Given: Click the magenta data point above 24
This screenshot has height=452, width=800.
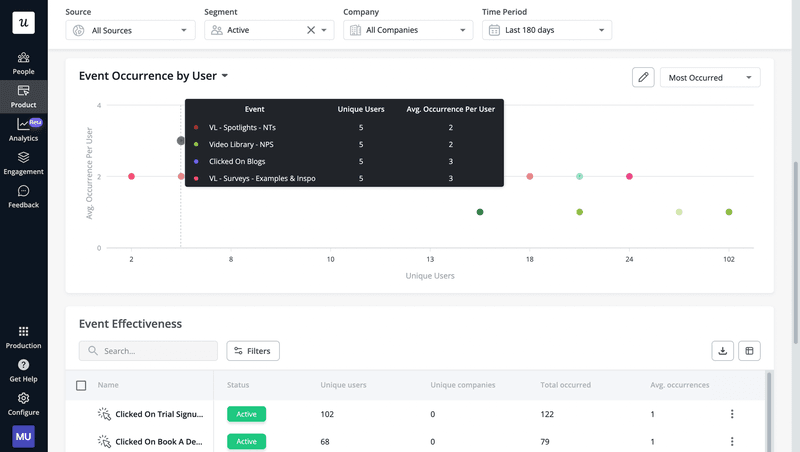Looking at the screenshot, I should point(629,176).
